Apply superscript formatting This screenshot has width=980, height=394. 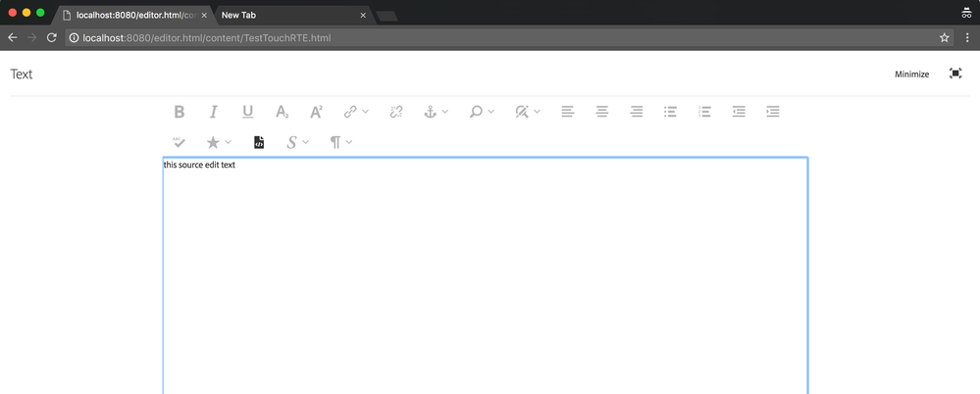(x=316, y=112)
